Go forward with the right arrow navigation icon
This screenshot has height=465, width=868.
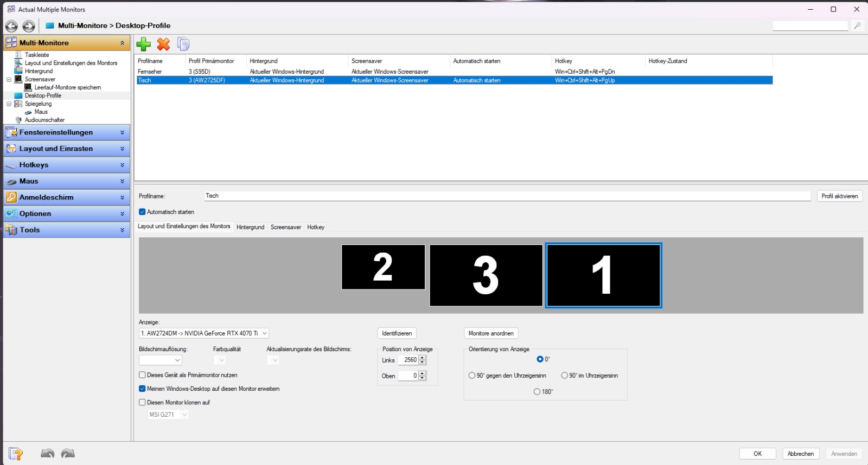point(29,25)
